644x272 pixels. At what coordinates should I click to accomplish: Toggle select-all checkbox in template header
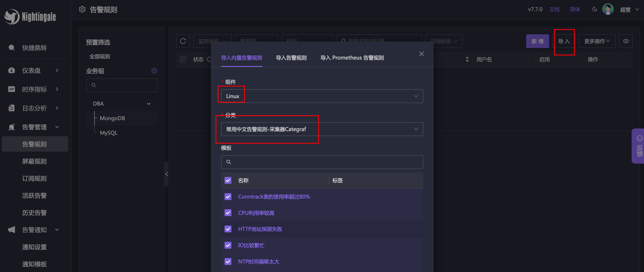point(228,180)
